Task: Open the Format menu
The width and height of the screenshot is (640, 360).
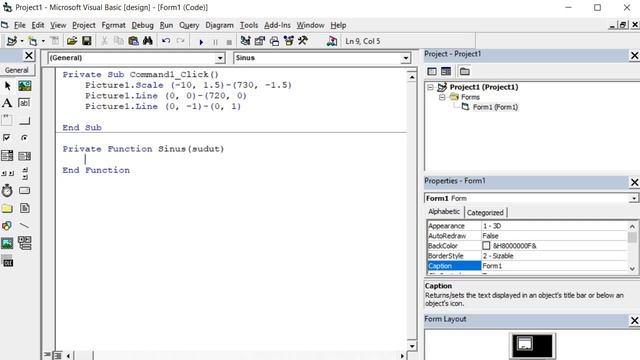Action: [x=113, y=25]
